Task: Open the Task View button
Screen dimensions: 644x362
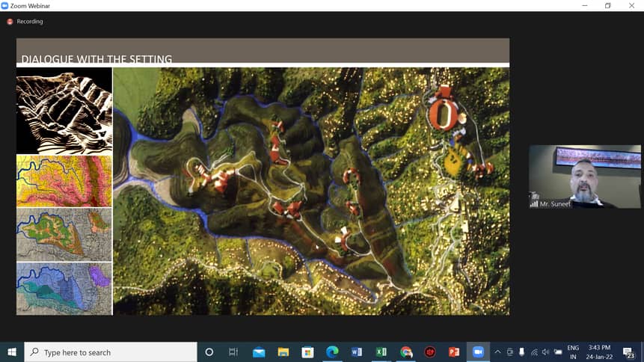Action: (233, 352)
